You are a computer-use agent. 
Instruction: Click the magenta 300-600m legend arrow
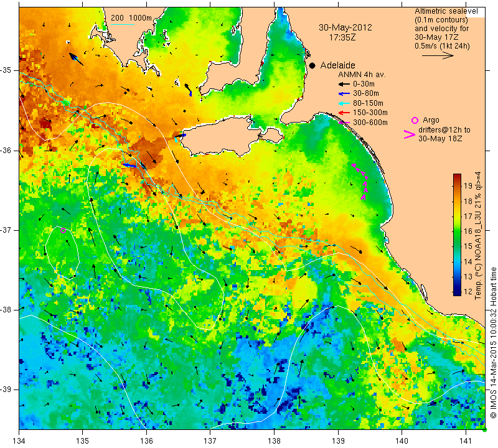point(344,123)
